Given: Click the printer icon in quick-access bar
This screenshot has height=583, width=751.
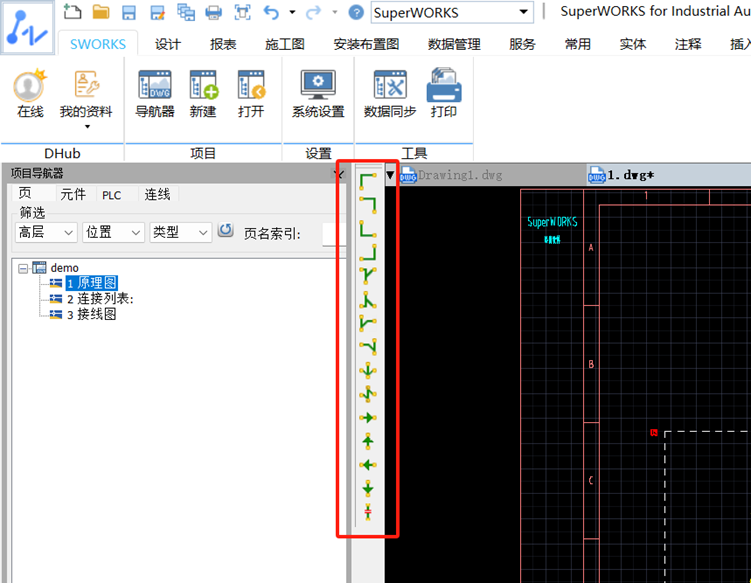Looking at the screenshot, I should [x=214, y=12].
